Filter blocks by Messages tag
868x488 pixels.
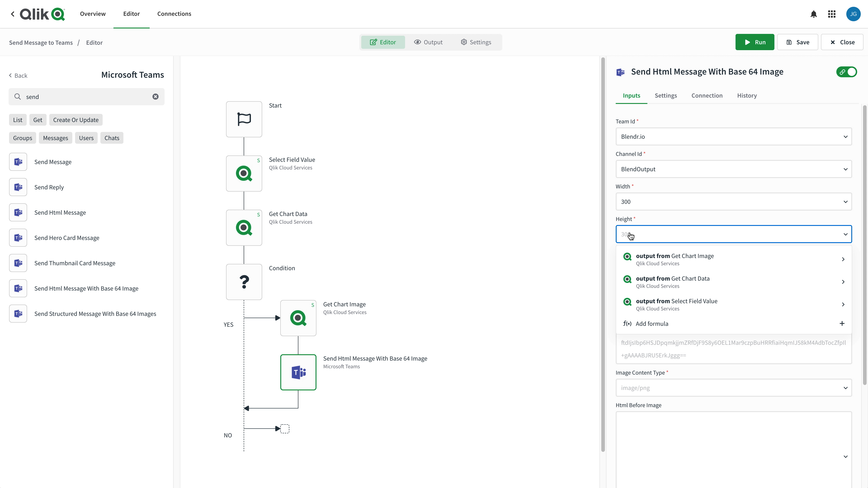coord(56,138)
